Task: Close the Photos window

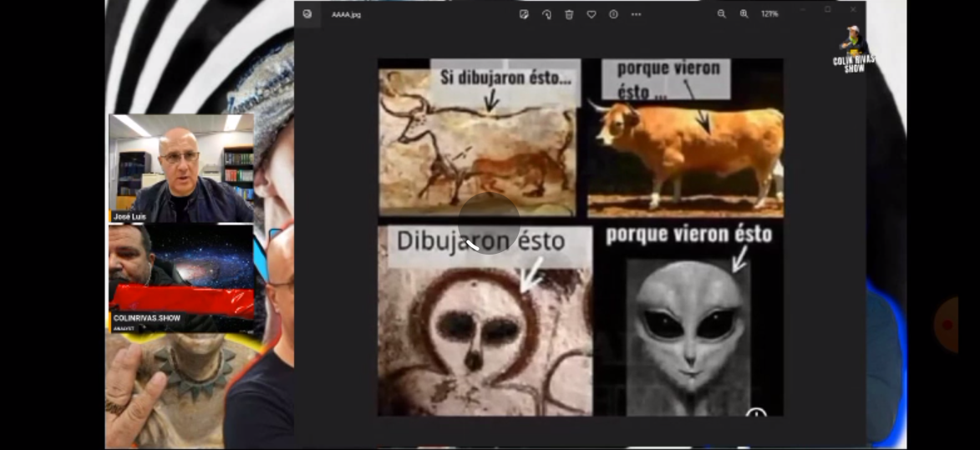Action: [x=853, y=9]
